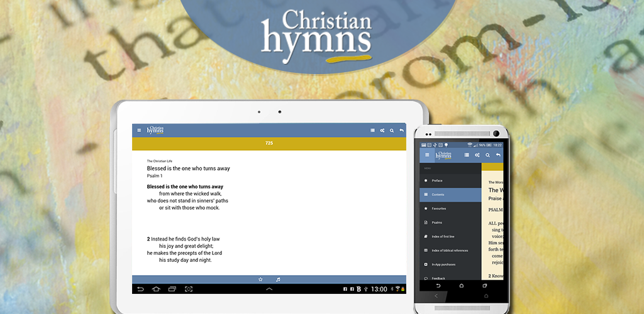The height and width of the screenshot is (314, 644).
Task: Expand the tablet navigation bar up chevron
Action: [269, 289]
